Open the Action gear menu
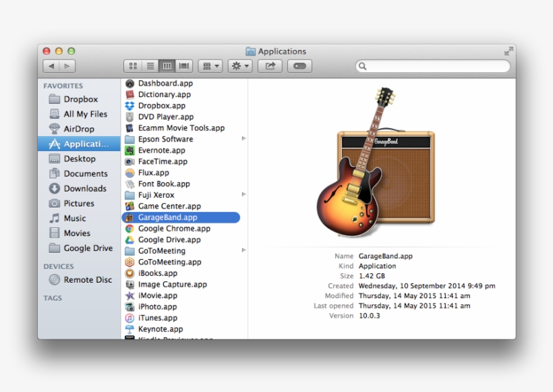 click(240, 66)
